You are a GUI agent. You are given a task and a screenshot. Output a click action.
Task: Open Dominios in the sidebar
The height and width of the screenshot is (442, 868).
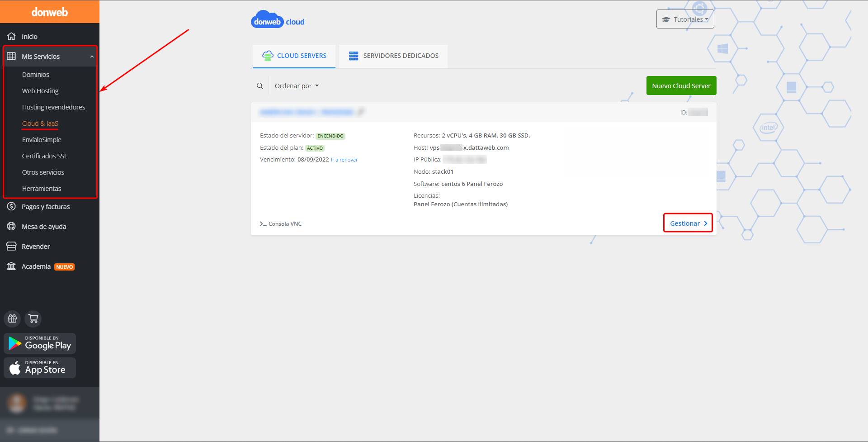coord(36,75)
